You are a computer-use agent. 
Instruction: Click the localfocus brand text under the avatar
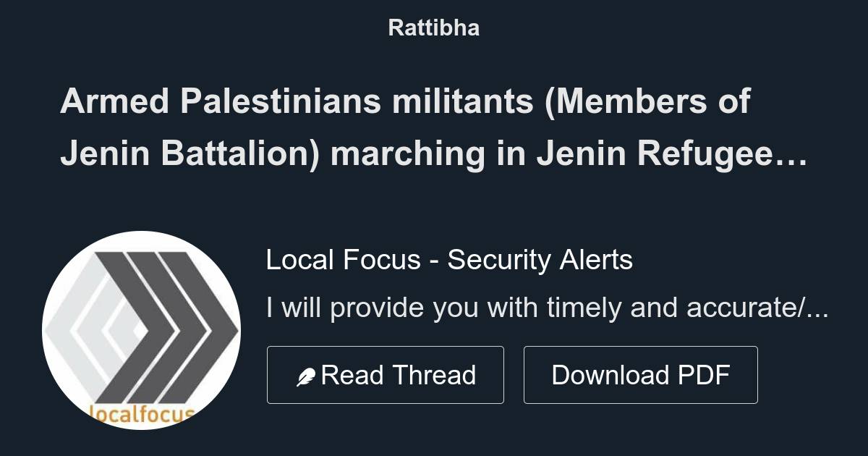coord(142,415)
